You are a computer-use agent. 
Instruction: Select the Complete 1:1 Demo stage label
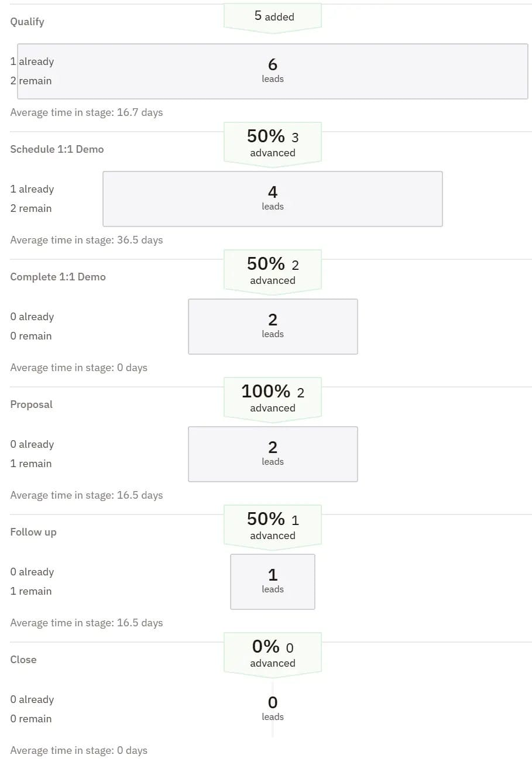point(58,277)
